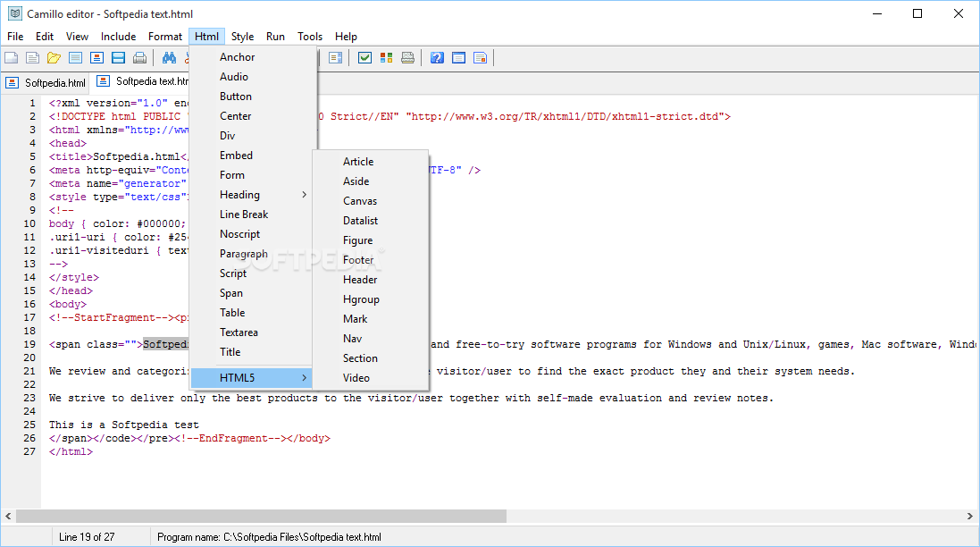
Task: Open the Help menu
Action: [x=346, y=37]
